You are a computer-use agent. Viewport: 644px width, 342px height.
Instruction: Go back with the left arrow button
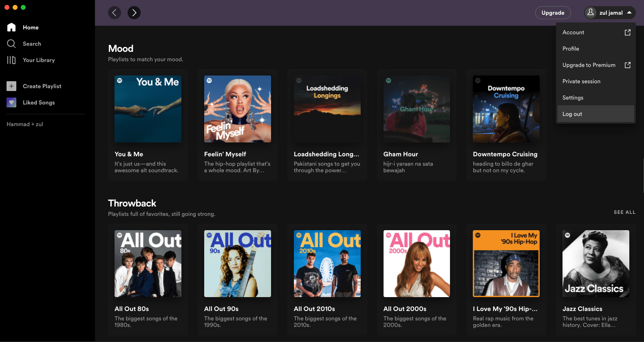115,13
